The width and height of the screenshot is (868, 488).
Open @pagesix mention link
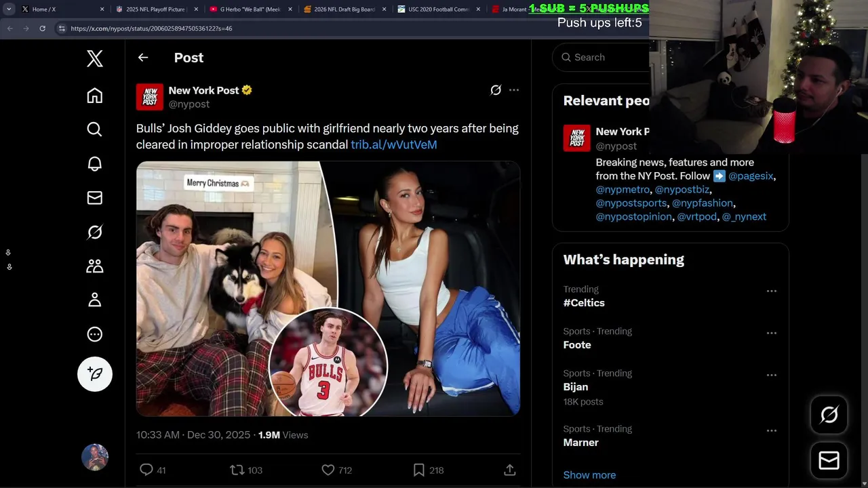pyautogui.click(x=751, y=176)
